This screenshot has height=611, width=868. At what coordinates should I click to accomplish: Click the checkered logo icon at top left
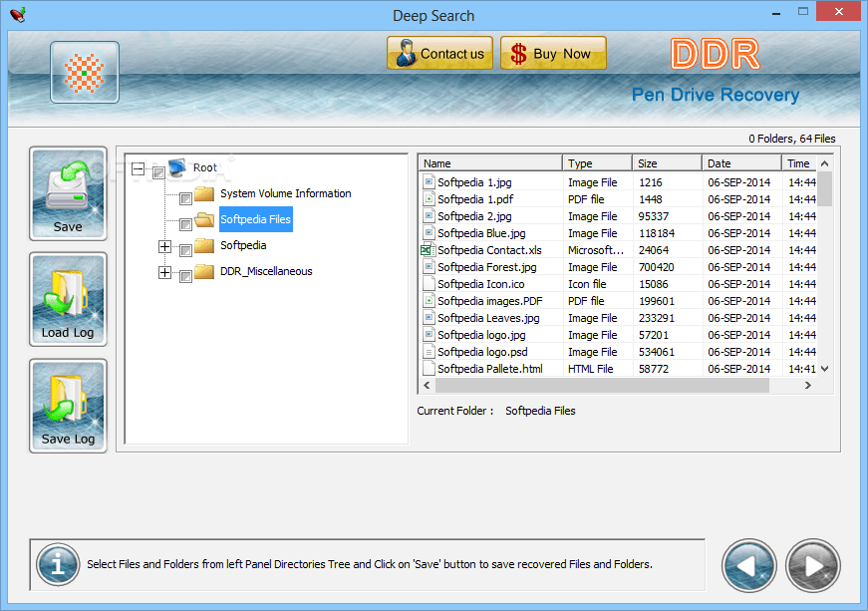coord(84,72)
